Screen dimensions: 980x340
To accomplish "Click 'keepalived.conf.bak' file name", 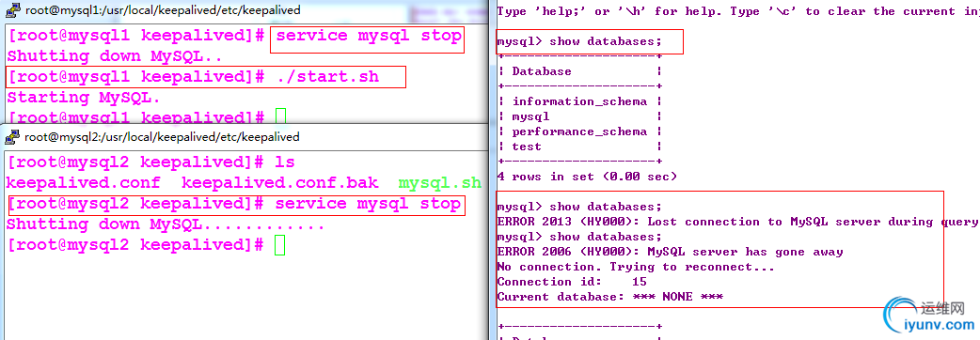I will coord(280,183).
